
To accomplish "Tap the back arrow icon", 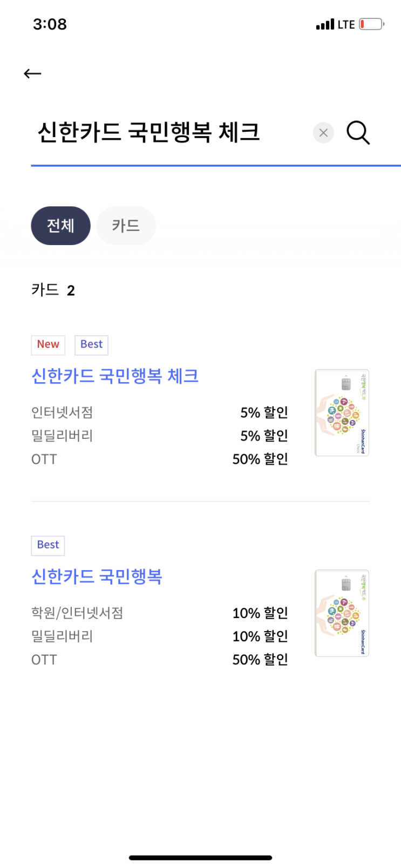I will point(33,74).
